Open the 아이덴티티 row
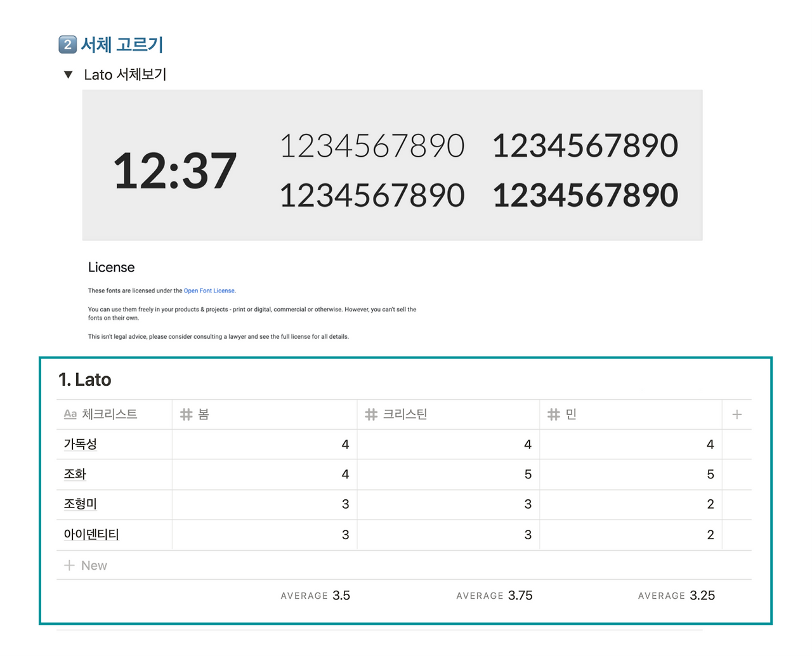This screenshot has height=656, width=812. [91, 534]
